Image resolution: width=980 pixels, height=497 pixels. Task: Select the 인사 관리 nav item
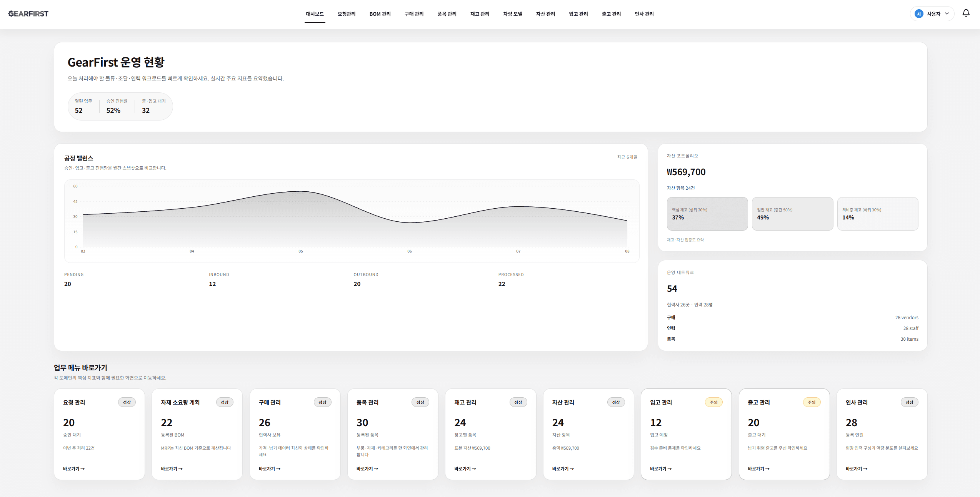[644, 14]
